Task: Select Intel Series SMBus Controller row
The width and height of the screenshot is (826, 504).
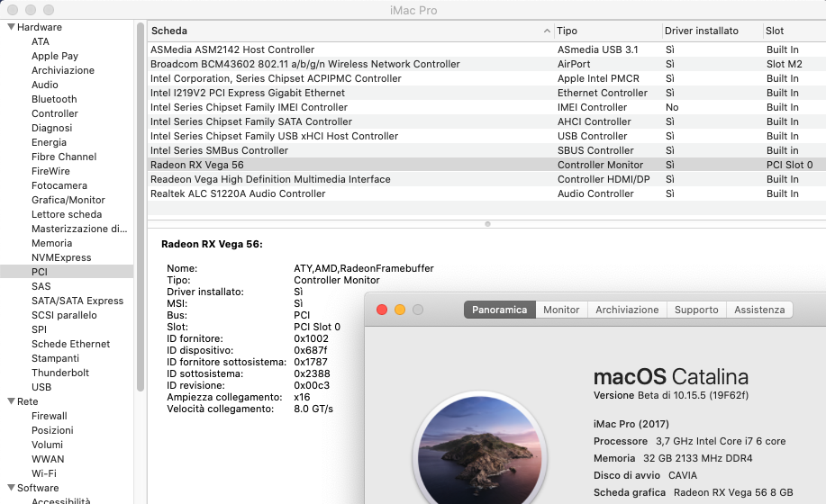Action: [486, 150]
